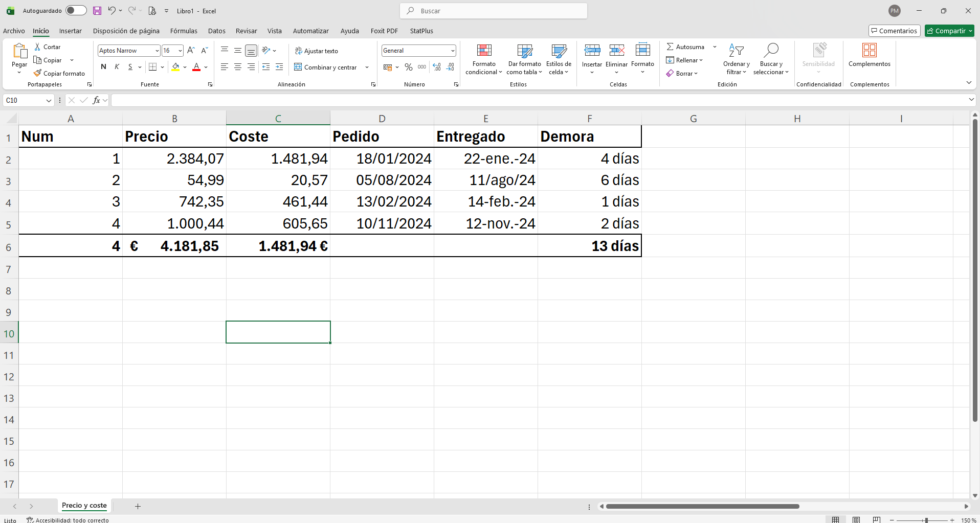Increase font size with the larger A icon
This screenshot has width=980, height=523.
pos(191,50)
